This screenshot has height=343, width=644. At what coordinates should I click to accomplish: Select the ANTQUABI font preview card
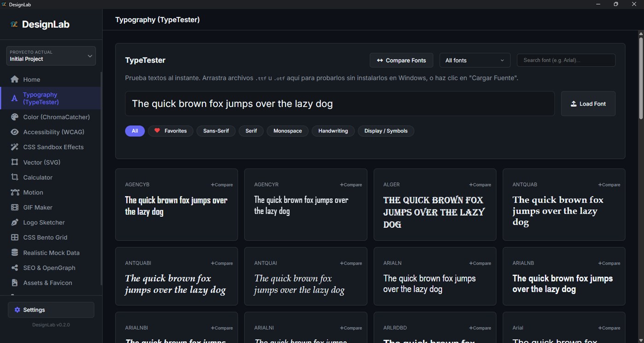click(x=176, y=276)
